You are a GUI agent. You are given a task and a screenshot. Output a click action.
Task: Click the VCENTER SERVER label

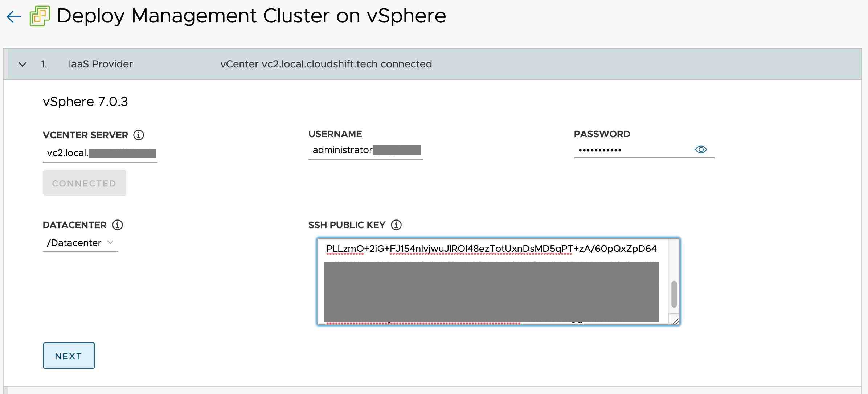point(85,135)
